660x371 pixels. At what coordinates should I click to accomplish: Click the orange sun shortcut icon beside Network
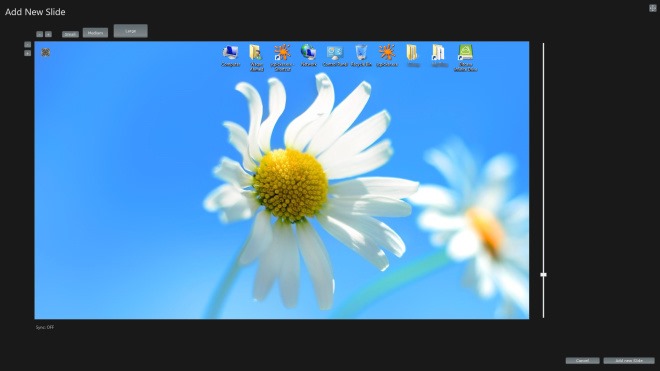point(282,52)
